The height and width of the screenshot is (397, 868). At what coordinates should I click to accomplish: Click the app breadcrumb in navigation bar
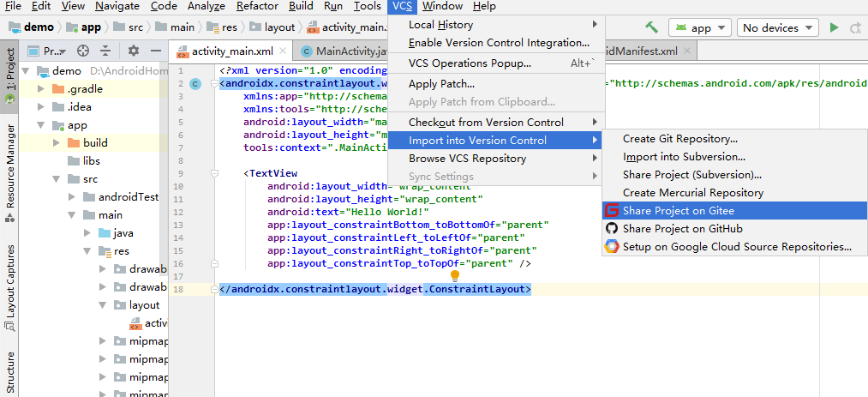pos(84,27)
